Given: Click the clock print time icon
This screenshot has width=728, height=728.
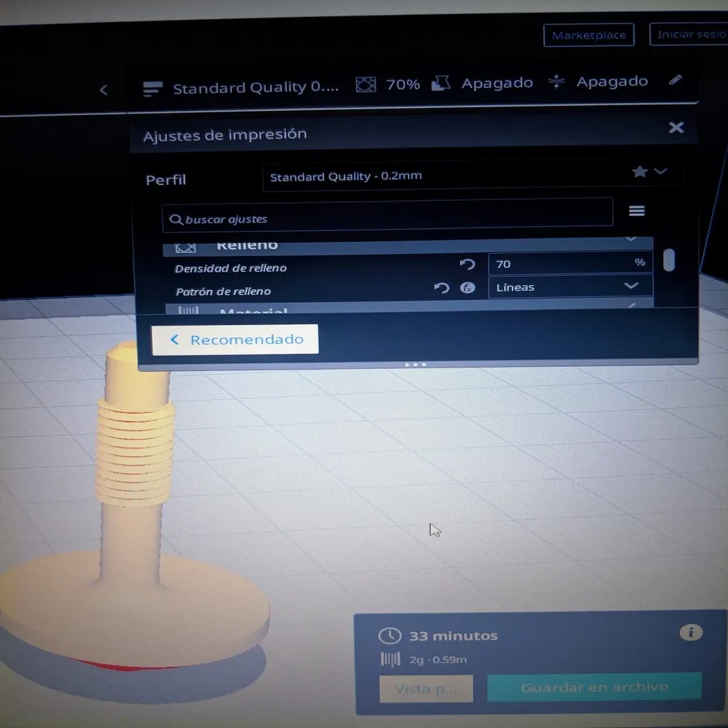Looking at the screenshot, I should 390,636.
